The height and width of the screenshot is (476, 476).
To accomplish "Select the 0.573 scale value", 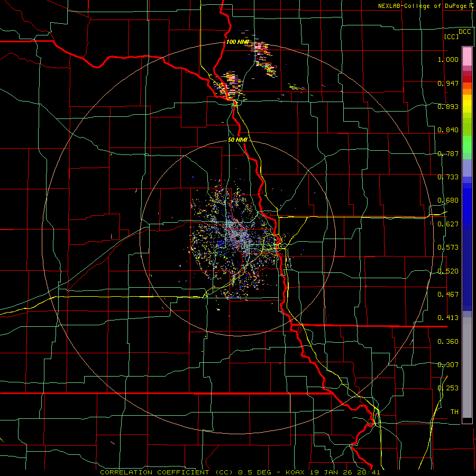I will click(x=448, y=248).
